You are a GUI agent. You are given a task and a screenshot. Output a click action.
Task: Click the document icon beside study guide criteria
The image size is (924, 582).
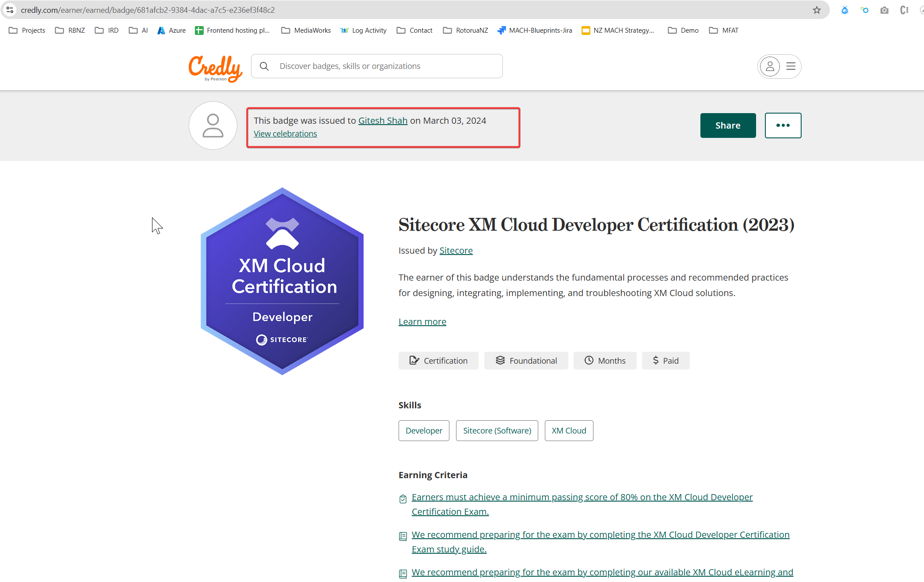[403, 536]
